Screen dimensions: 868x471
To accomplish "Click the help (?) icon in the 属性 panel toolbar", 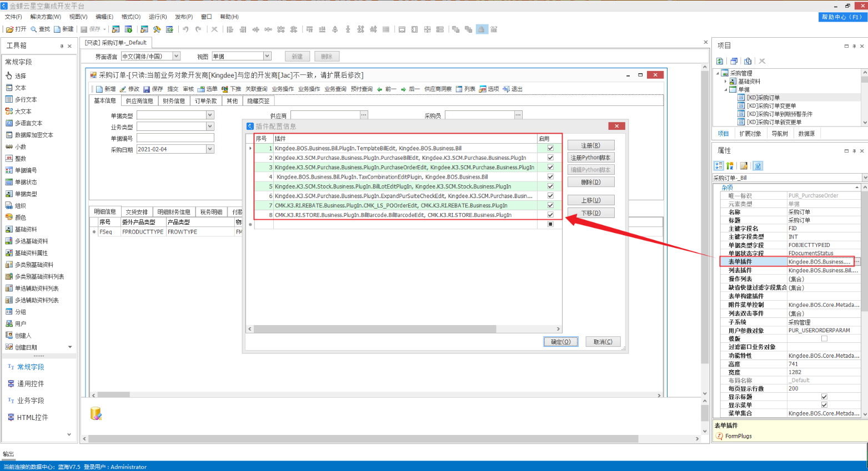I will coord(758,165).
